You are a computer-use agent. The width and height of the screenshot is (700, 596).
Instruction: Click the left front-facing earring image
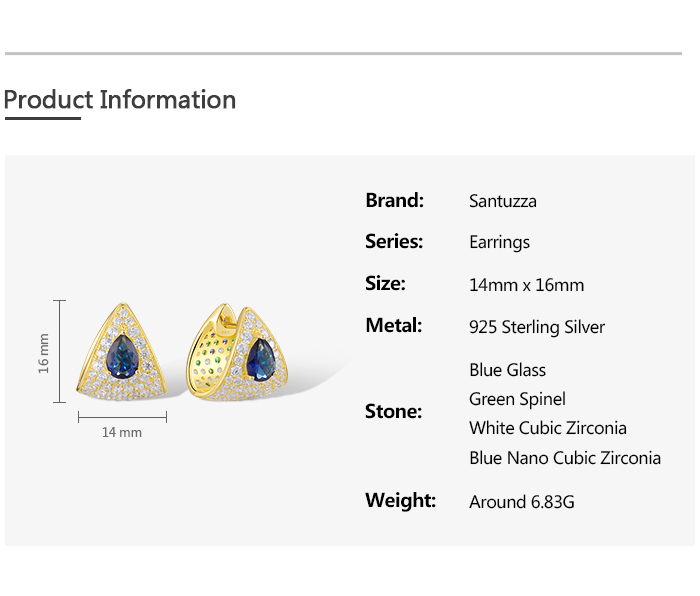pos(123,355)
